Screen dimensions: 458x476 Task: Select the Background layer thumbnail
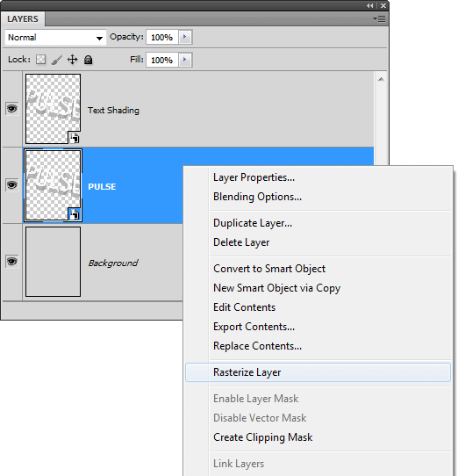[x=53, y=262]
